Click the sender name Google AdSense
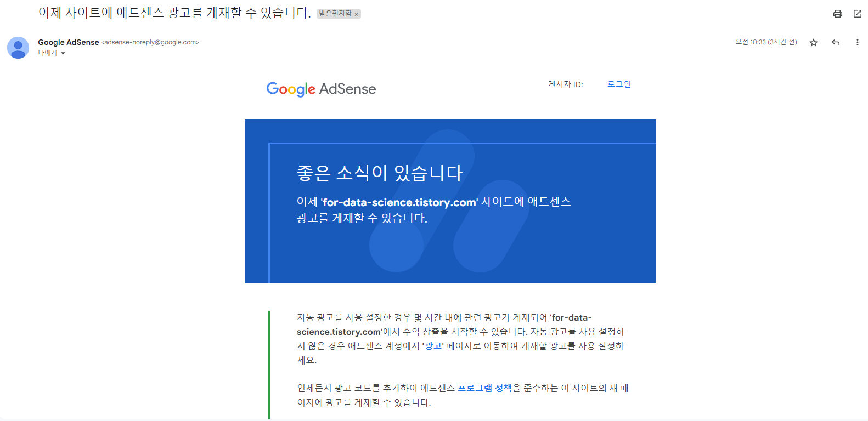Screen dimensions: 868x421 coord(69,42)
